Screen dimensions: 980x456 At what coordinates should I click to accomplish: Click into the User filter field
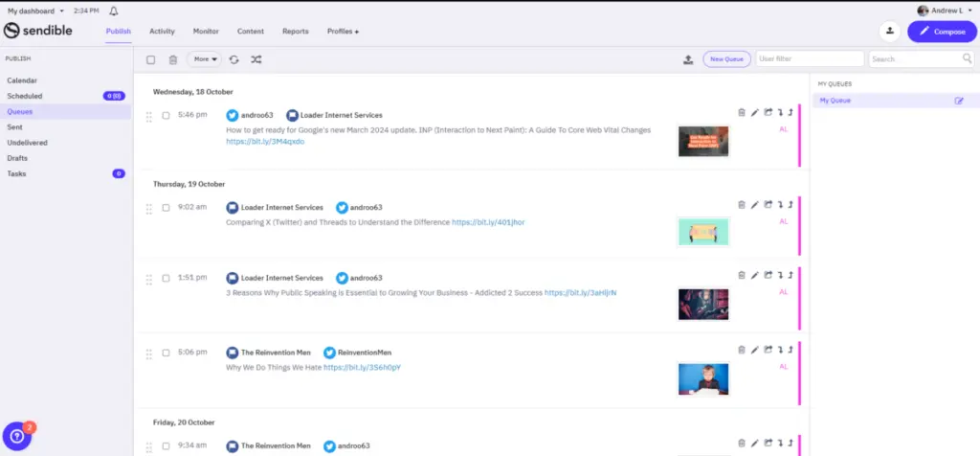pyautogui.click(x=808, y=59)
